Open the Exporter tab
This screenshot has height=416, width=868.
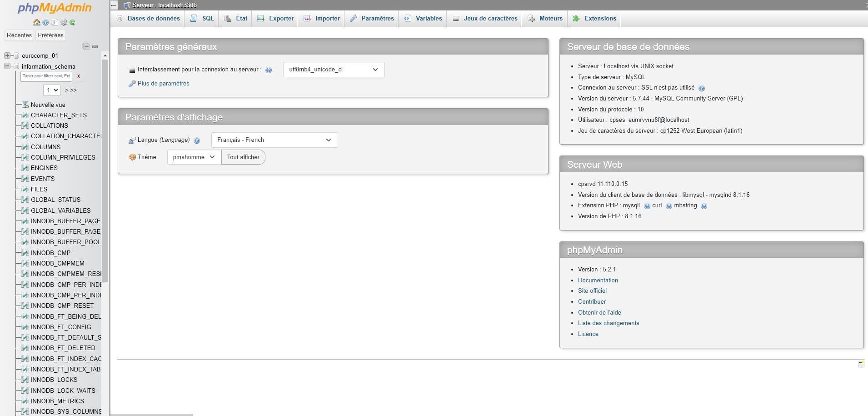[x=275, y=19]
